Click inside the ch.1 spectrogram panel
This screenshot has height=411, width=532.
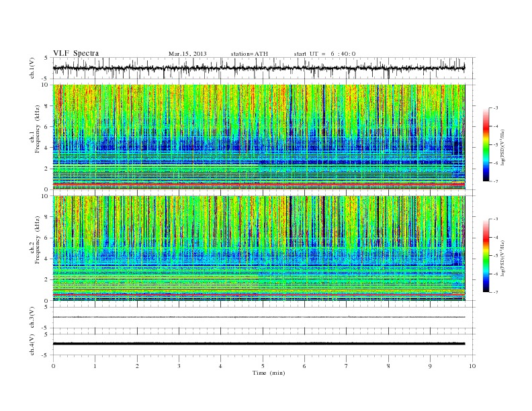pyautogui.click(x=259, y=137)
